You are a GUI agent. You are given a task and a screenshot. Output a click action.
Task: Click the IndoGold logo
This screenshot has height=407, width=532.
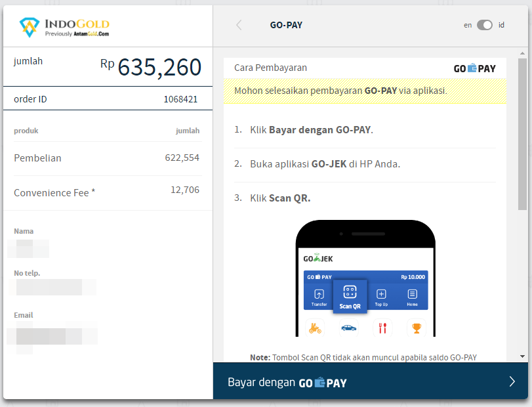(64, 28)
